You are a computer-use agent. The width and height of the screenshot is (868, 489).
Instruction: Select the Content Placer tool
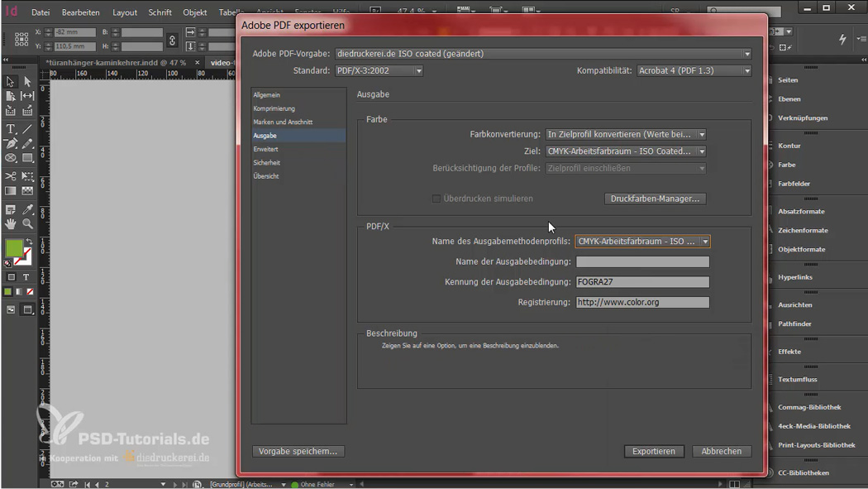tap(27, 111)
